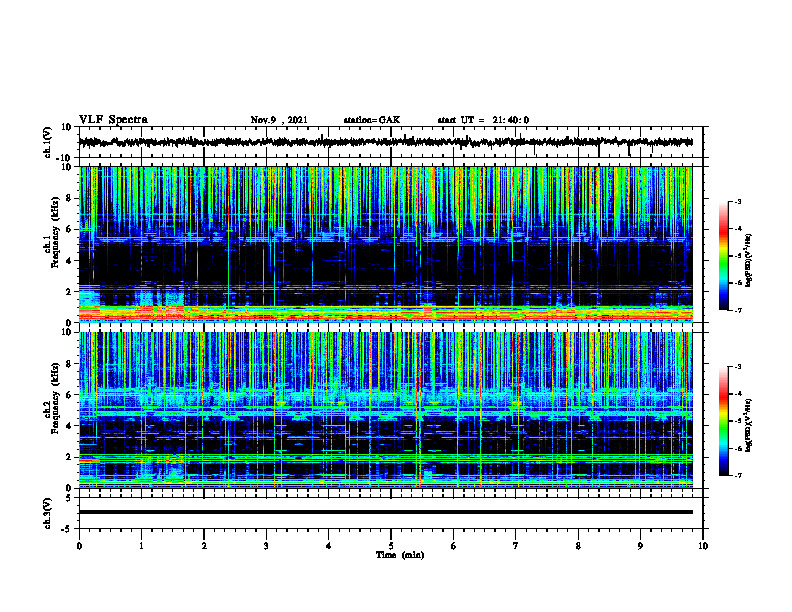The image size is (792, 612).
Task: Click the upper color scale's PSD units label
Action: [x=749, y=260]
